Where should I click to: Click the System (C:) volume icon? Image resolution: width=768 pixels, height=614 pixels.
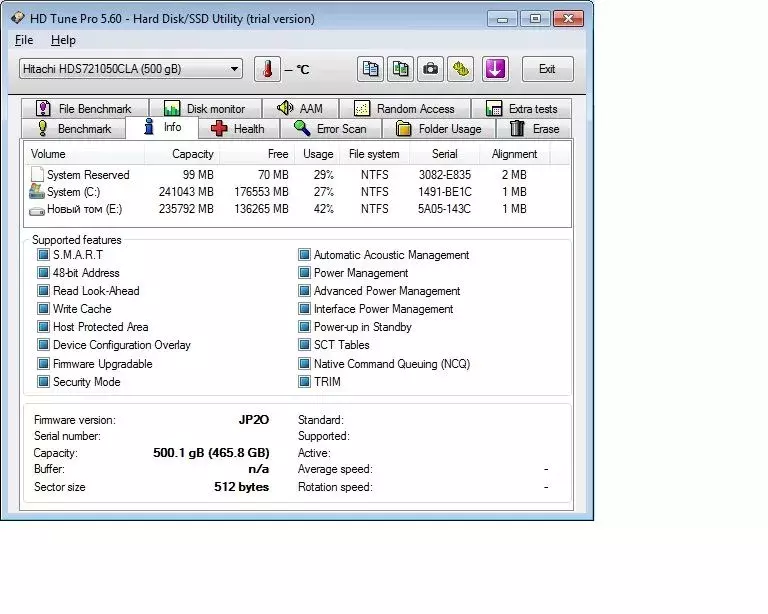[x=37, y=191]
